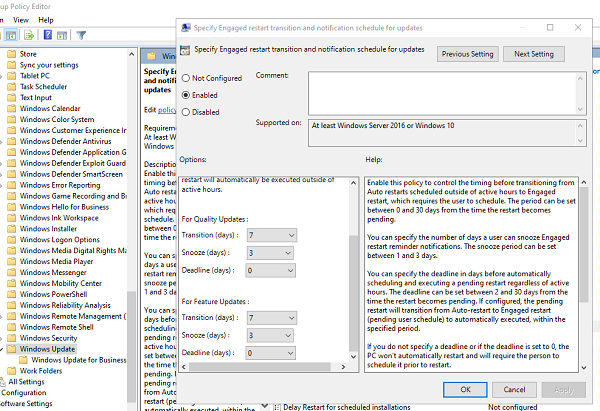Click the Tablet PC folder icon

(x=12, y=76)
